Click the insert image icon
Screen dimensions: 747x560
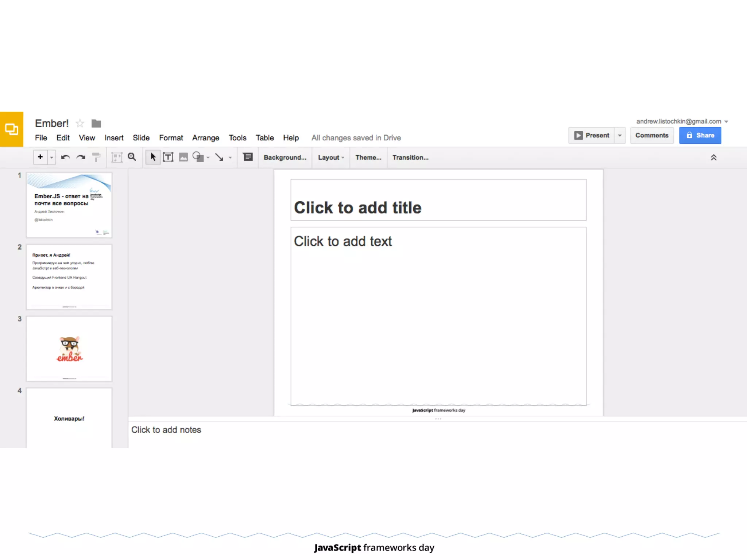(183, 157)
